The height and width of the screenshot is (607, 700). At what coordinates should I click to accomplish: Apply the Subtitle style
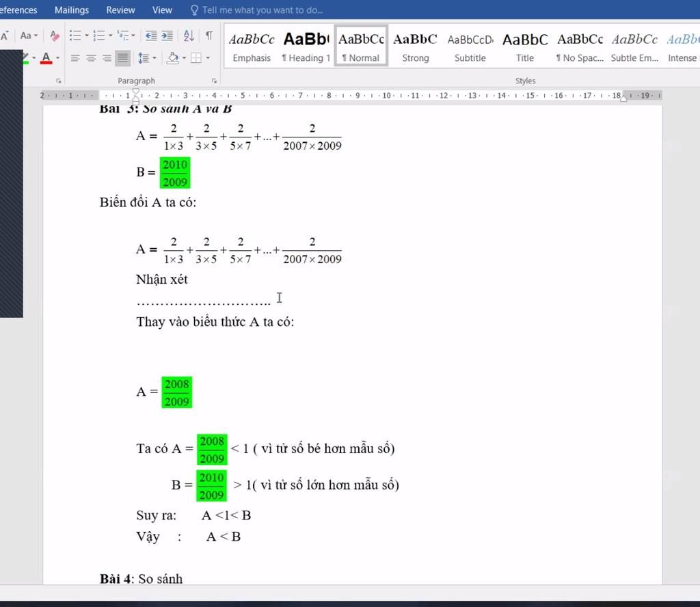click(470, 46)
